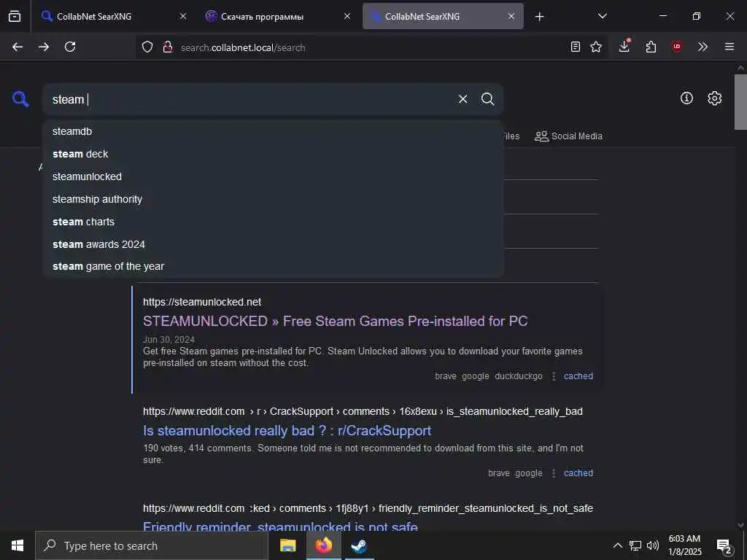747x560 pixels.
Task: Open the extensions puzzle icon
Action: pyautogui.click(x=651, y=47)
